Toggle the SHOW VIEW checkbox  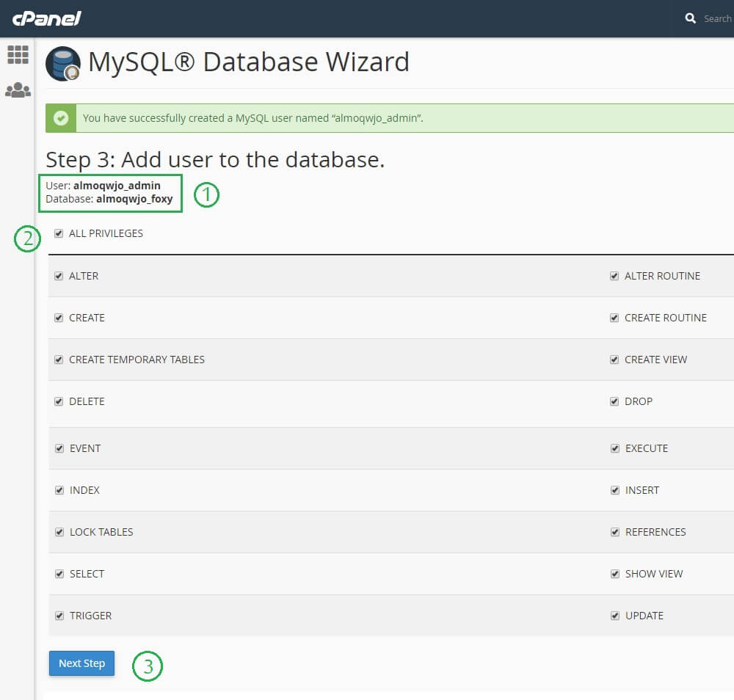pyautogui.click(x=615, y=574)
